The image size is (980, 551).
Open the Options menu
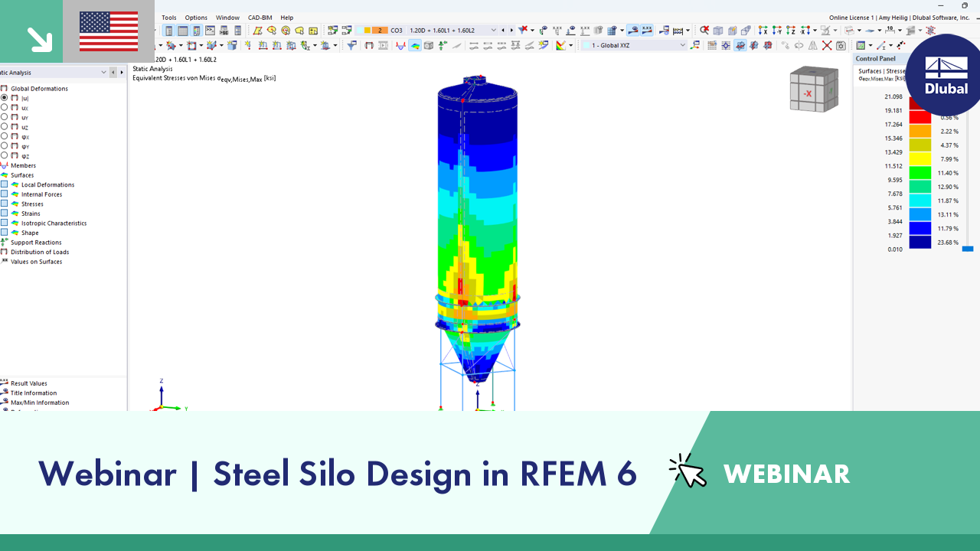[195, 17]
